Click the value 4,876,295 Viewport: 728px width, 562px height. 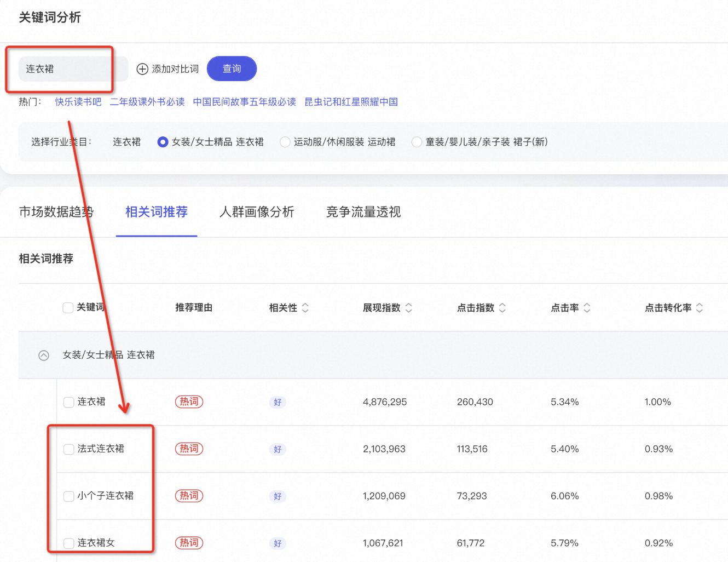[385, 402]
